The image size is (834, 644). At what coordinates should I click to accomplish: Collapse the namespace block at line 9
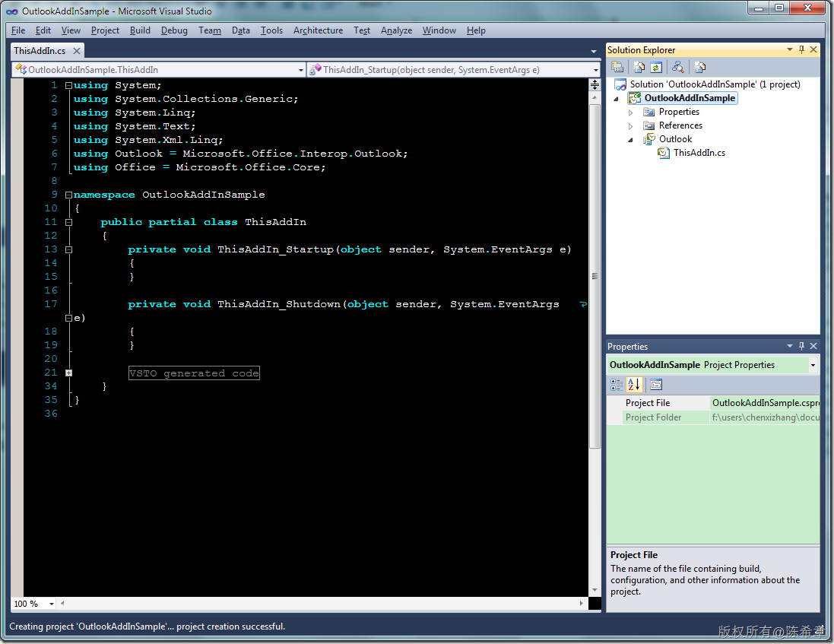point(68,195)
